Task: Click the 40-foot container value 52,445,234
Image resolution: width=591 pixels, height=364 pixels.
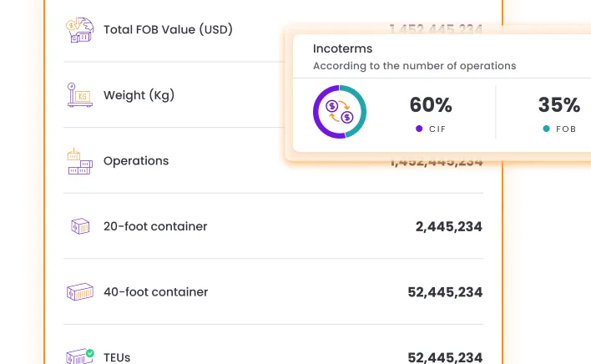Action: (445, 292)
